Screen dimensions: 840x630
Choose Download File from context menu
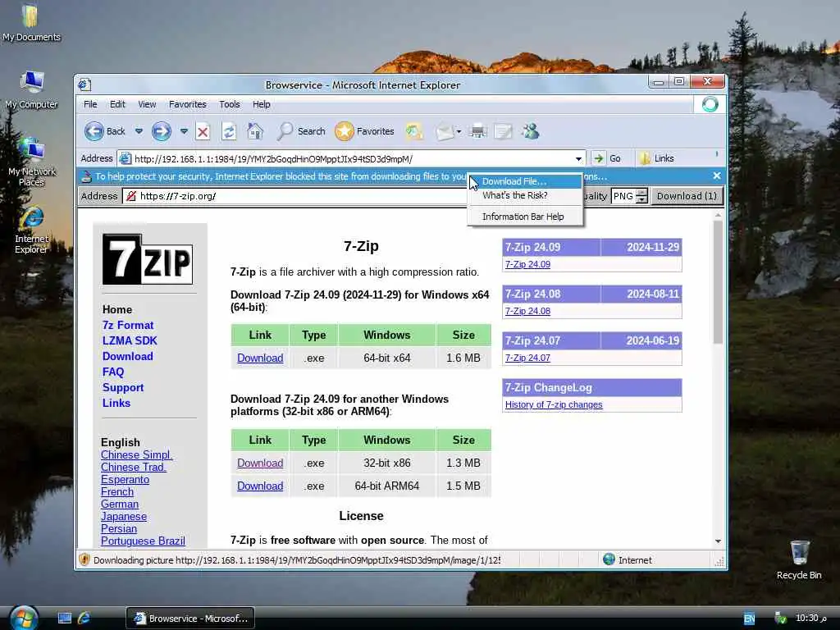(525, 181)
